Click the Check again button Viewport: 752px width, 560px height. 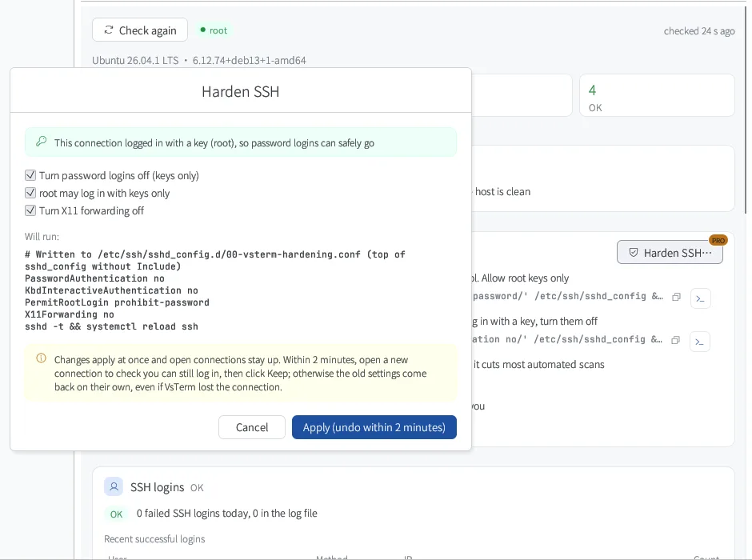tap(140, 30)
